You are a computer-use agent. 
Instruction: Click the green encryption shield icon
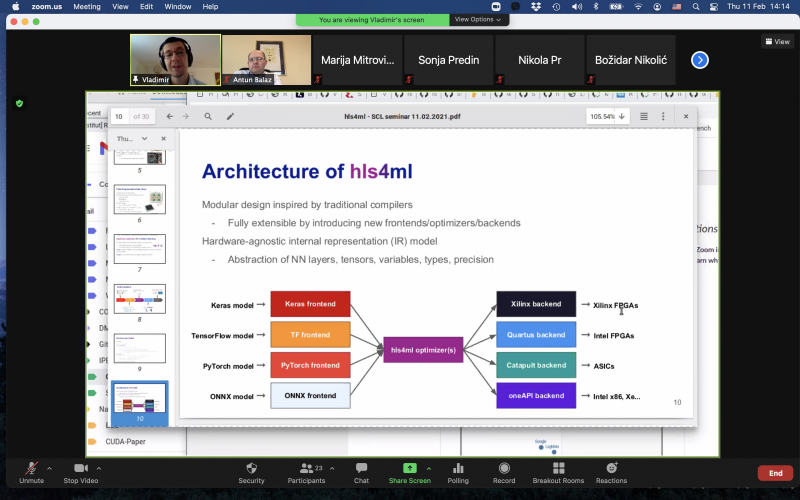(19, 104)
